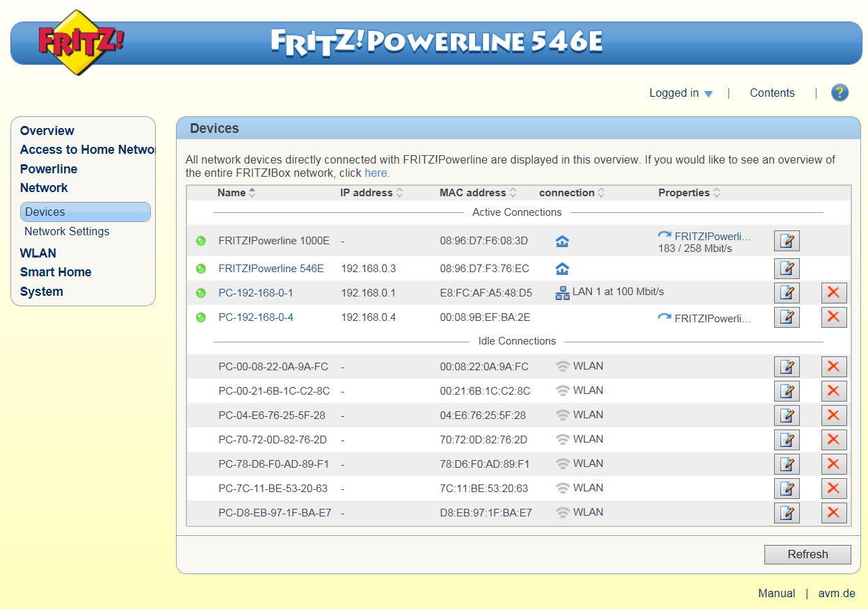This screenshot has height=609, width=868.
Task: Edit the PC-04-E6-76-25-5F-28 device entry
Action: pyautogui.click(x=787, y=416)
